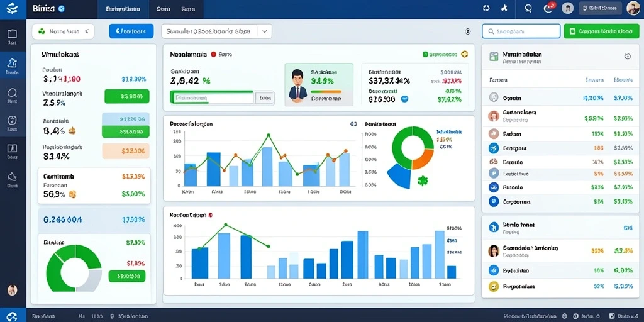Toggle the green checkbox in the stats card header
This screenshot has height=322, width=644.
click(425, 54)
